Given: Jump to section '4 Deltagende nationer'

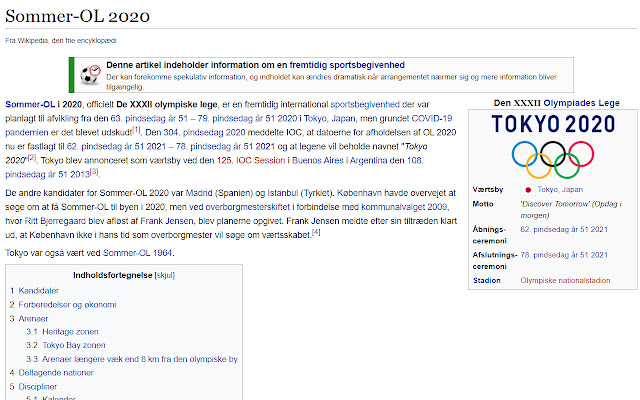Looking at the screenshot, I should [x=51, y=373].
